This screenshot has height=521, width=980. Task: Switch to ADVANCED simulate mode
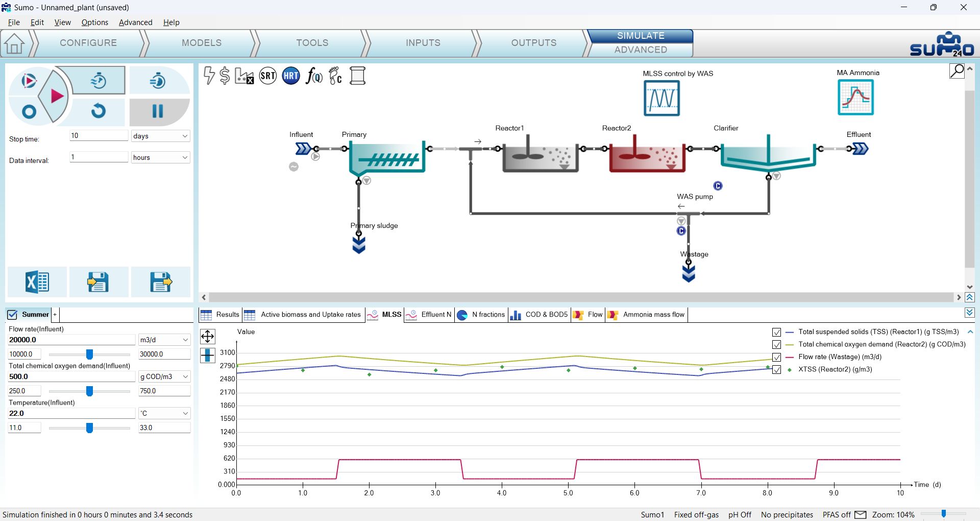click(641, 50)
